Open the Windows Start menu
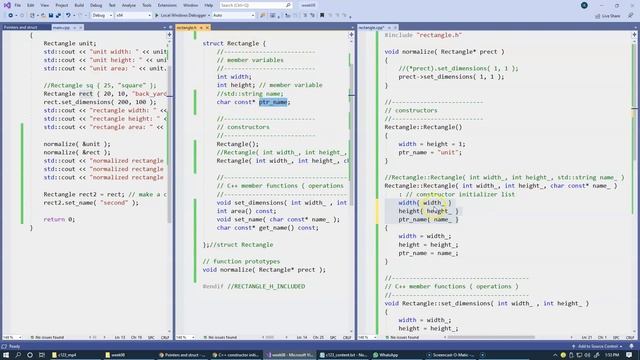Image resolution: width=640 pixels, height=360 pixels. pos(6,355)
